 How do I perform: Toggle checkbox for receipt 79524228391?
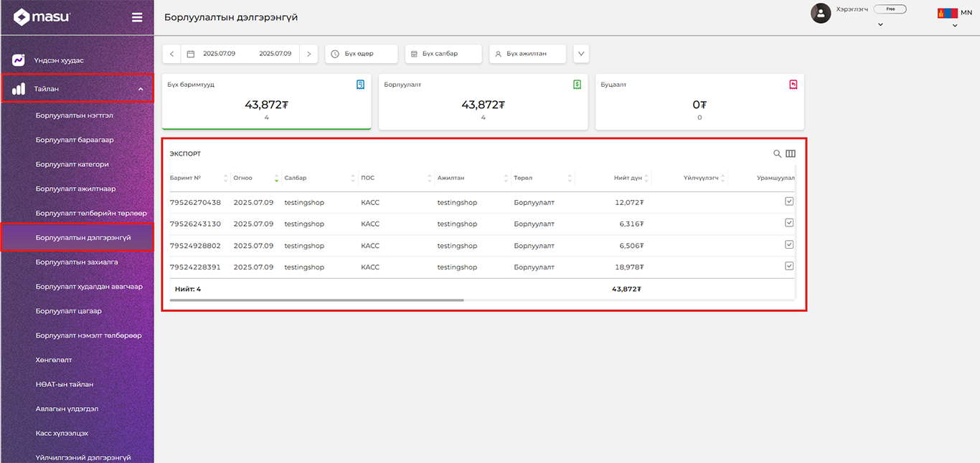[789, 266]
